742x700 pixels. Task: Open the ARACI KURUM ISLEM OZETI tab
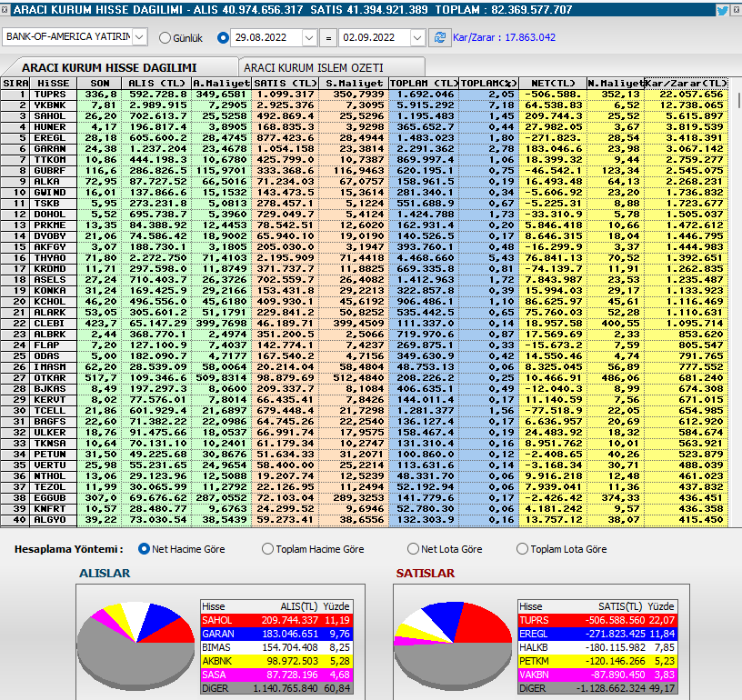[332, 67]
